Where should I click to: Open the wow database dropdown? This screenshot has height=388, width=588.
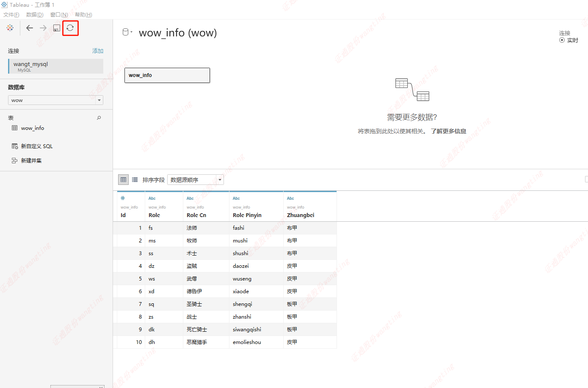(x=55, y=100)
